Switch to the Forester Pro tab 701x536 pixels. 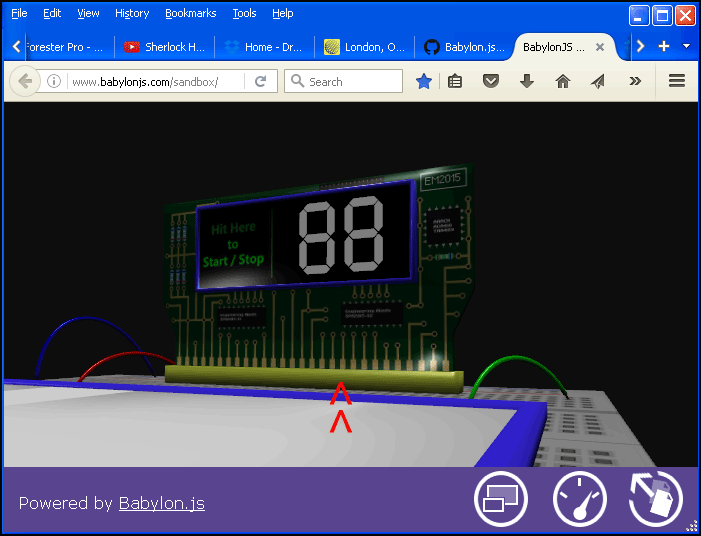pyautogui.click(x=67, y=46)
